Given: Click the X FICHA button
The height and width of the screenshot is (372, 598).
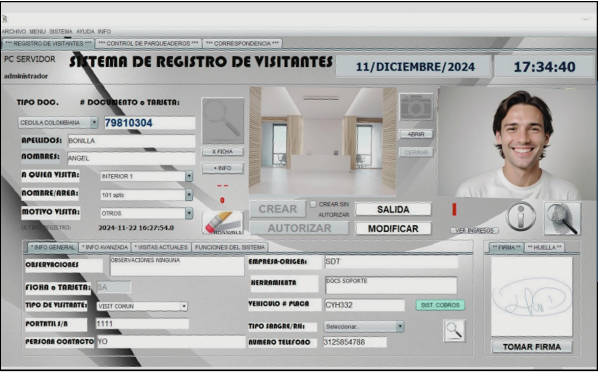Looking at the screenshot, I should click(x=223, y=151).
